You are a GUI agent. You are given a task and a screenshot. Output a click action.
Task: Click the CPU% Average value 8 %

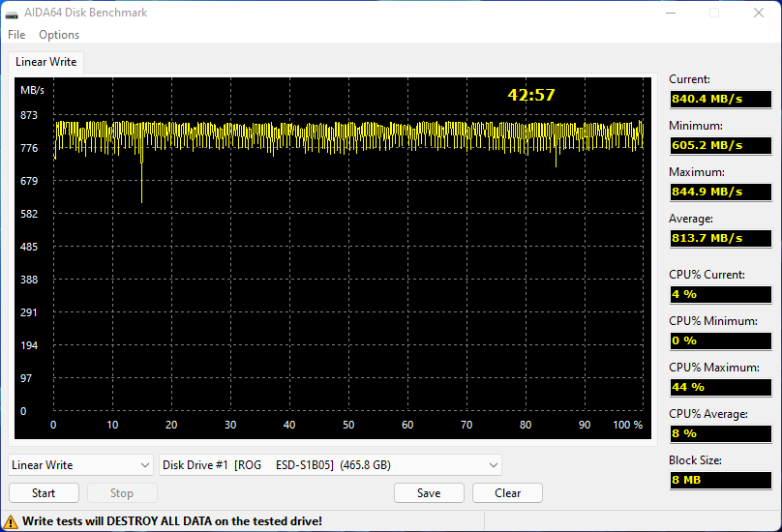point(721,433)
